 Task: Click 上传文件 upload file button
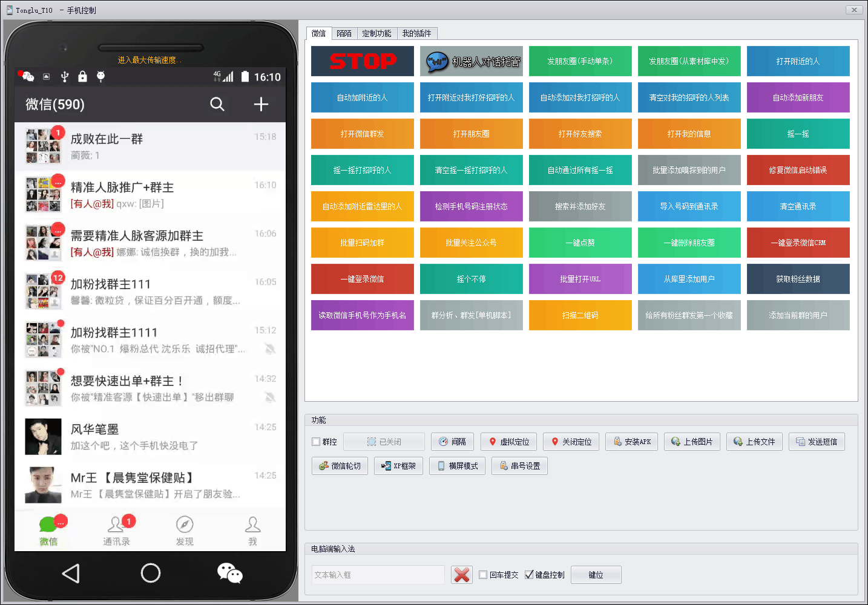click(754, 442)
